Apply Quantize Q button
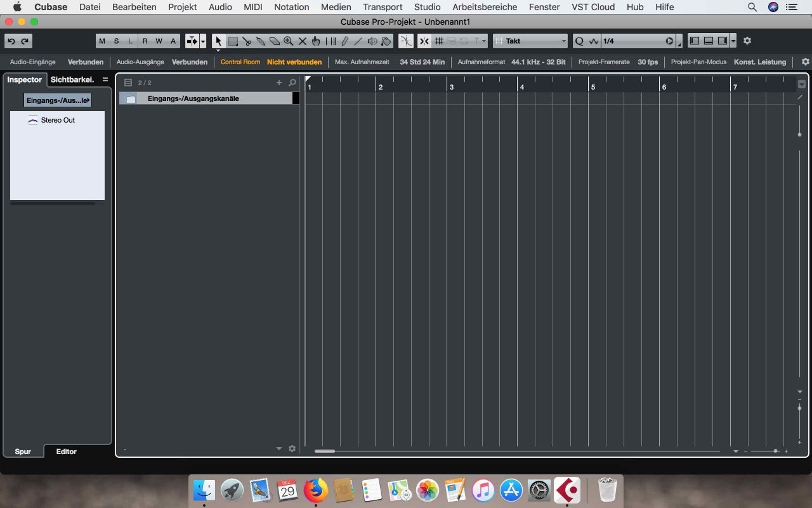This screenshot has width=812, height=508. tap(579, 41)
